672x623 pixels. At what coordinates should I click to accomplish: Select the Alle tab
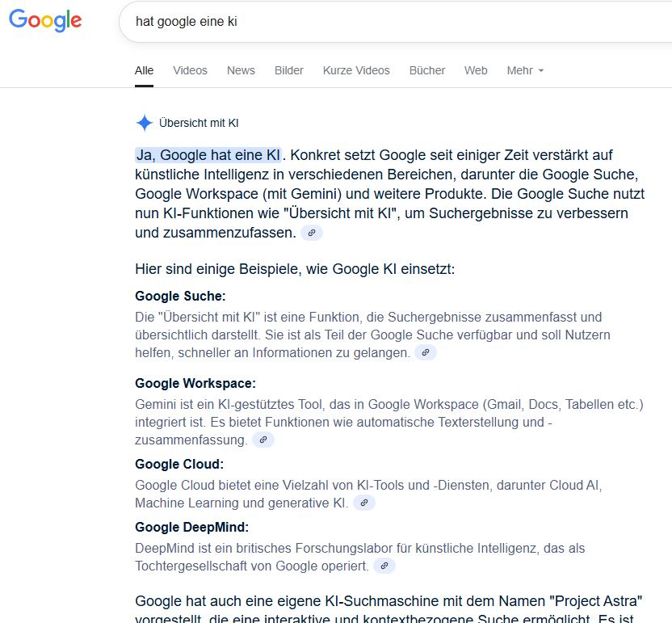pyautogui.click(x=144, y=70)
